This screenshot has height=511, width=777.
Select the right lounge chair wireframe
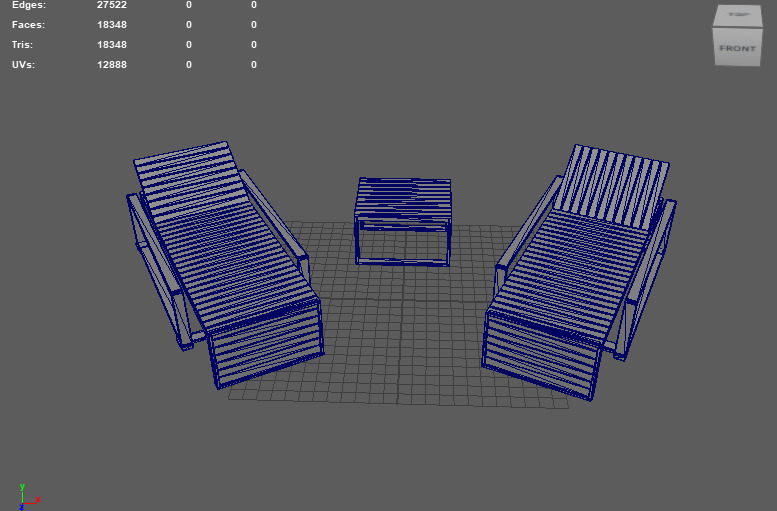point(579,272)
